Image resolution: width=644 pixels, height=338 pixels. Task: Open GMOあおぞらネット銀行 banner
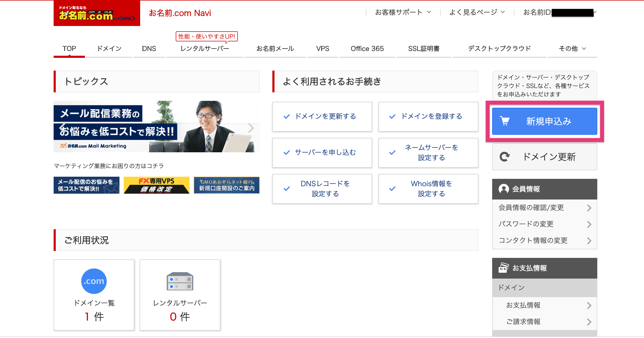227,185
